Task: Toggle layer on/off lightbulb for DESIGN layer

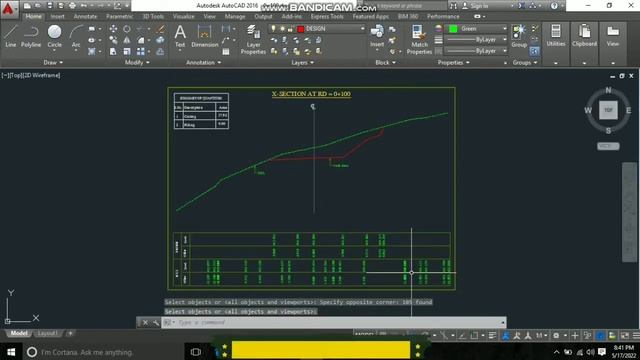Action: [x=273, y=29]
